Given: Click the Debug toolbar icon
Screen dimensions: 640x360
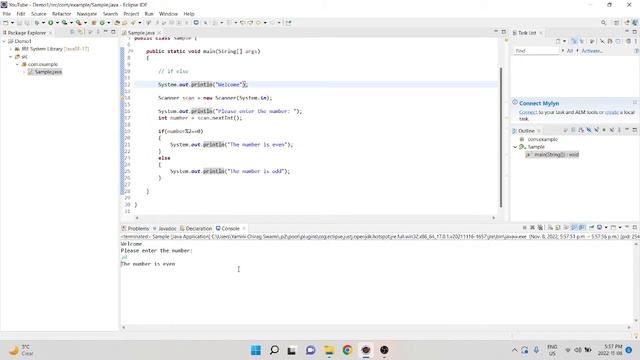Looking at the screenshot, I should (37, 23).
